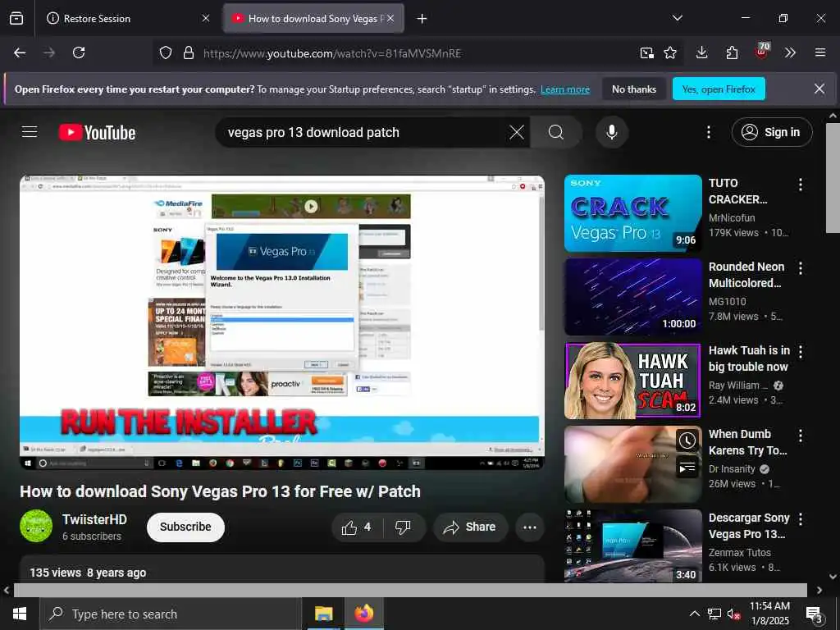Dismiss the Firefox startup notification bar
The image size is (840, 630).
(819, 89)
